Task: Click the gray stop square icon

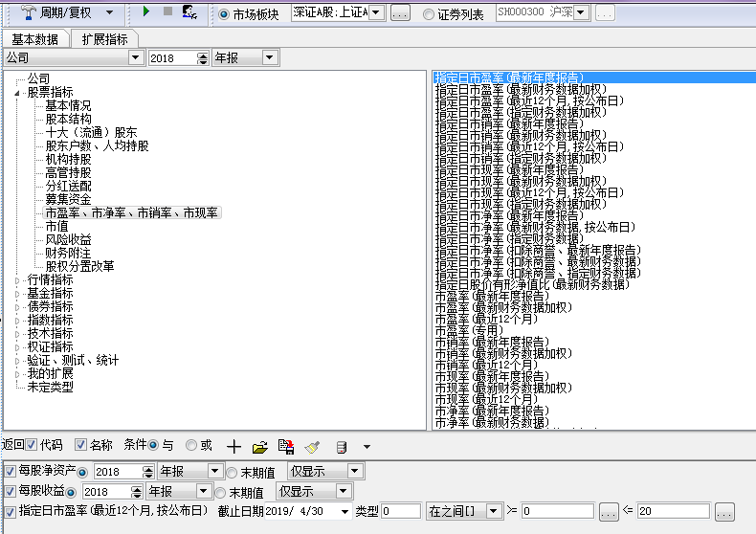Action: (x=167, y=11)
